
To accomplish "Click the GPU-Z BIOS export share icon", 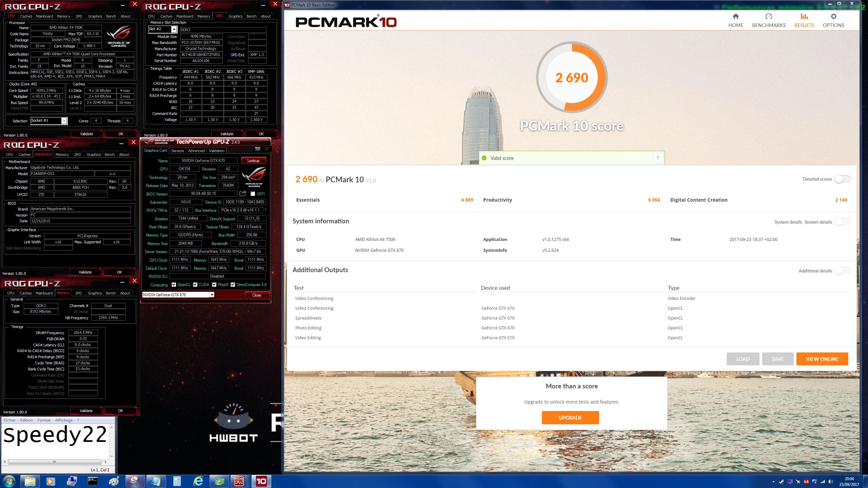I will pyautogui.click(x=243, y=194).
